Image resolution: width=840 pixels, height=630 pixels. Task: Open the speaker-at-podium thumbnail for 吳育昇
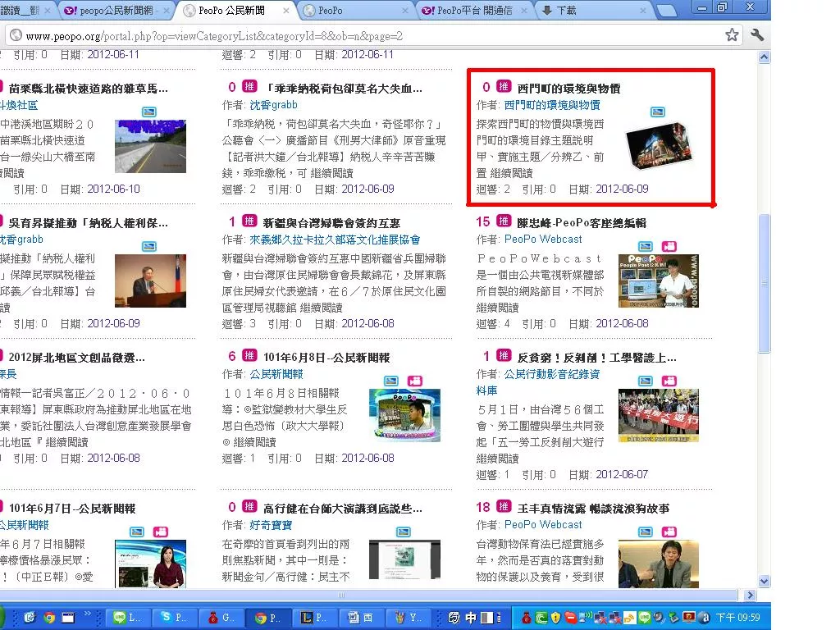(x=151, y=281)
